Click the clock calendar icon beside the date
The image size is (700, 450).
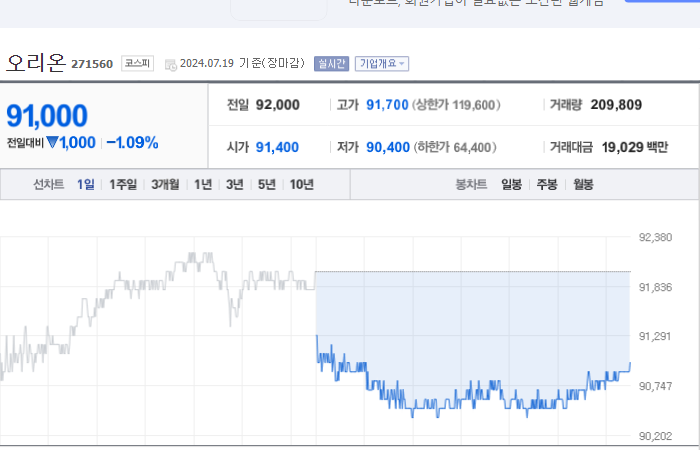[171, 65]
